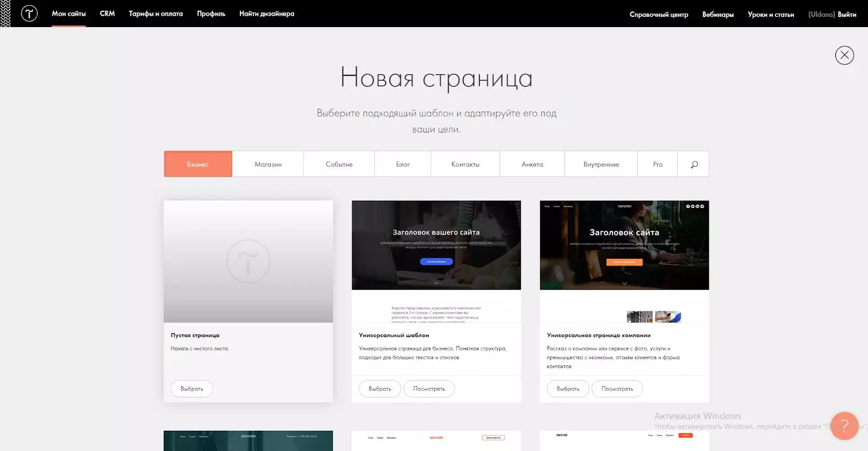Click the chevron arrow in Заголовок сайта preview
Viewport: 868px width, 451px height.
[624, 283]
